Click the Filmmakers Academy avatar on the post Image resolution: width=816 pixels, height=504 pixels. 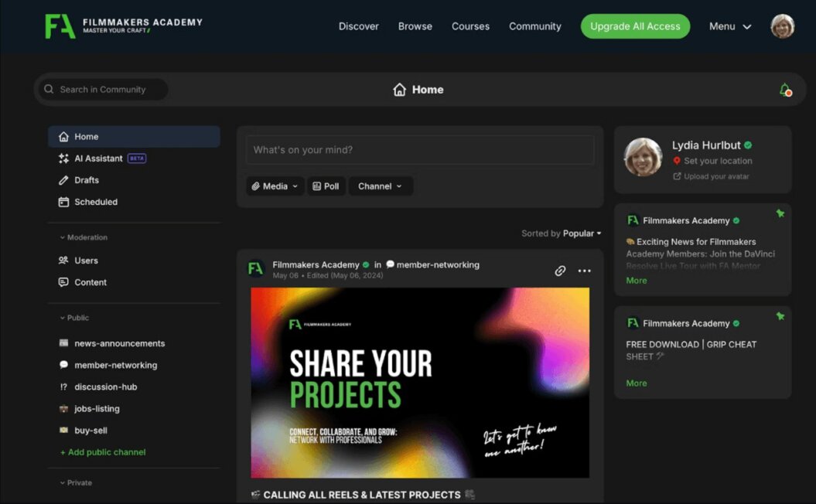pyautogui.click(x=255, y=269)
